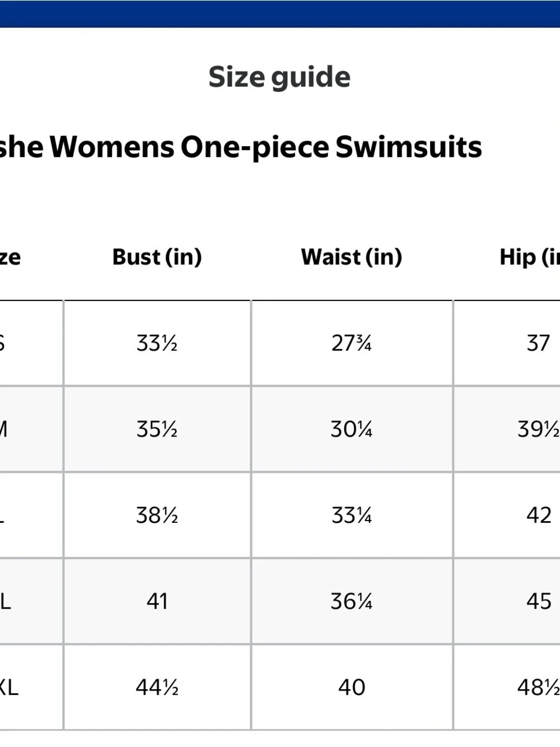The height and width of the screenshot is (747, 560).
Task: Click the 45 hip measurement cell
Action: [x=507, y=601]
